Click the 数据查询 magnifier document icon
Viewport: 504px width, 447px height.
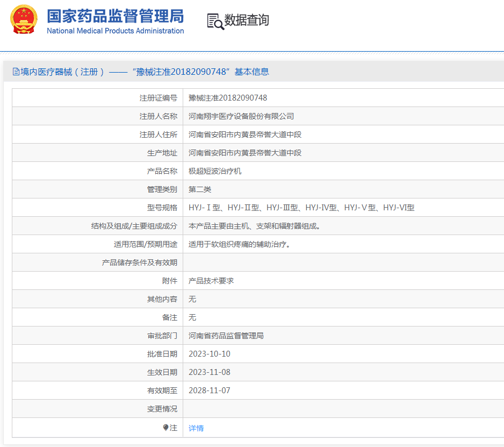tap(215, 22)
